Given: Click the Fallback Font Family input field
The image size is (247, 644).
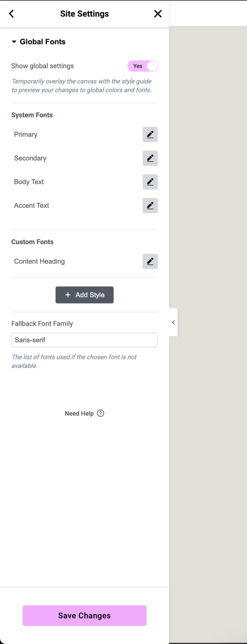Looking at the screenshot, I should click(85, 340).
